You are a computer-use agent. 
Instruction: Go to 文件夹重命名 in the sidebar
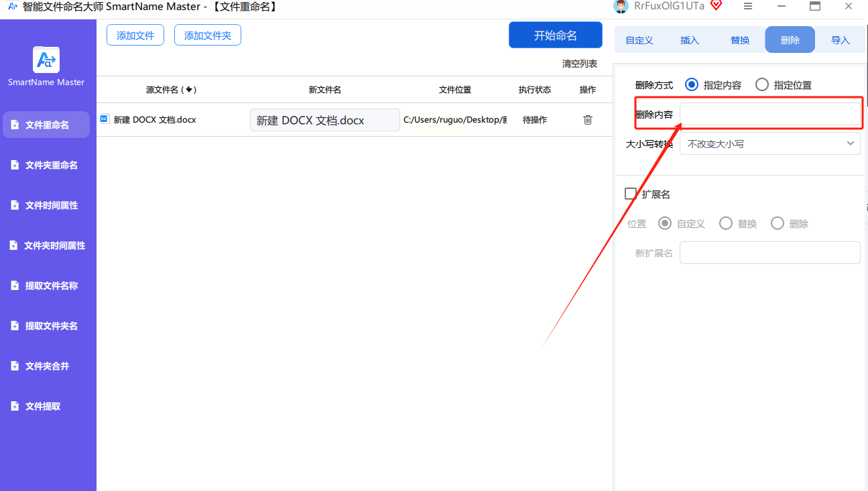(46, 165)
